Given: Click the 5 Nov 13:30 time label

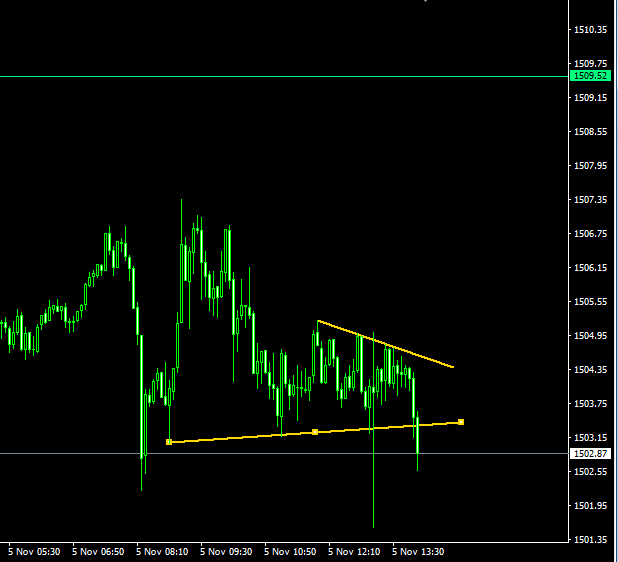Looking at the screenshot, I should point(418,552).
